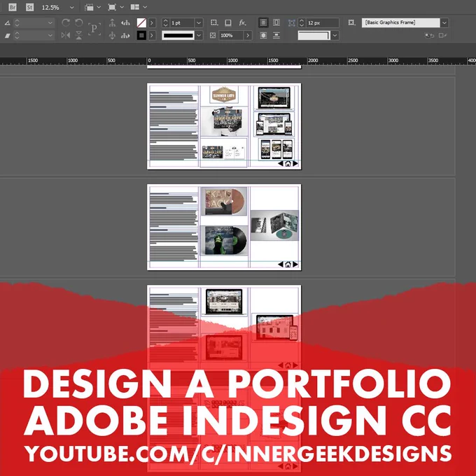Select the Summer Love logo image
This screenshot has height=476, width=476.
click(224, 94)
